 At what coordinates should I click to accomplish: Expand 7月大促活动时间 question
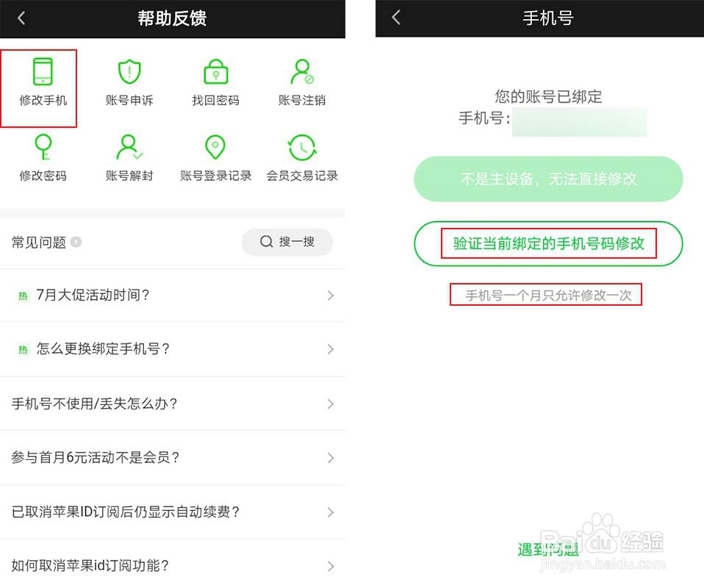pos(173,295)
